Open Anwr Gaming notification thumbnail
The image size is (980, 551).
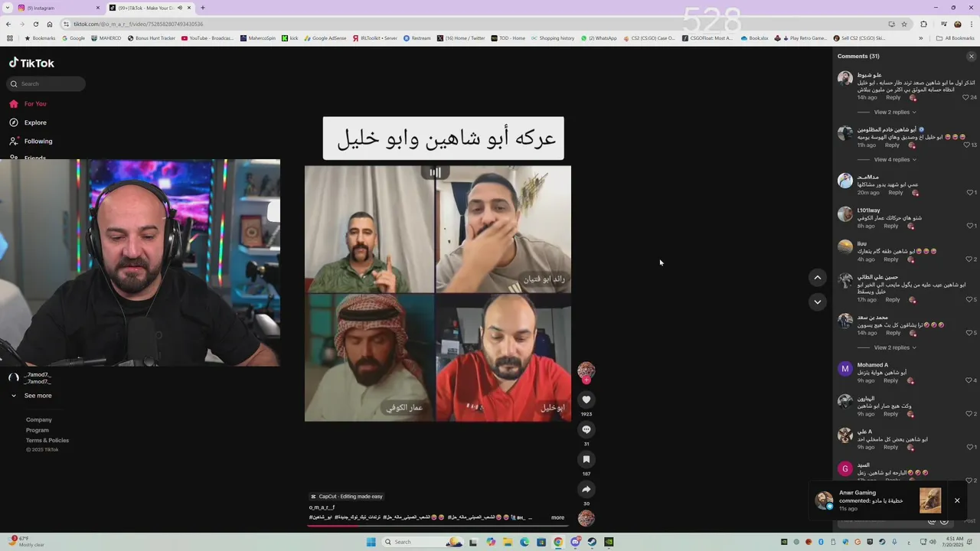click(930, 500)
